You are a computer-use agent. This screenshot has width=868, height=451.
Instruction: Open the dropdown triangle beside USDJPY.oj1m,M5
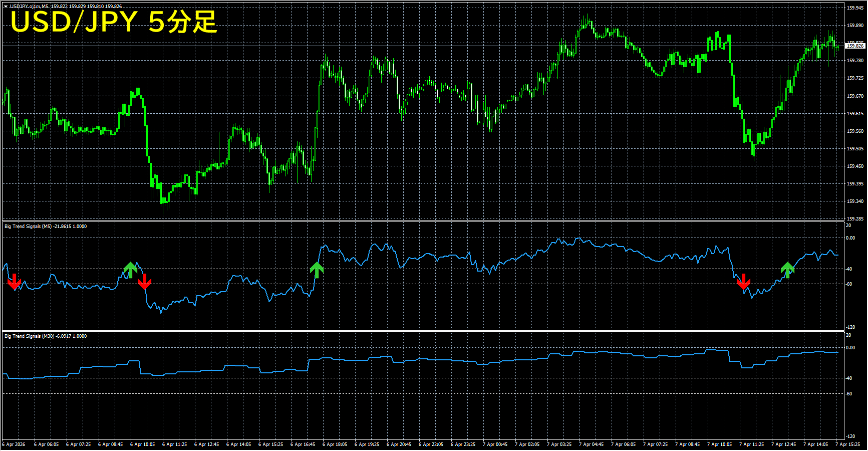click(6, 7)
